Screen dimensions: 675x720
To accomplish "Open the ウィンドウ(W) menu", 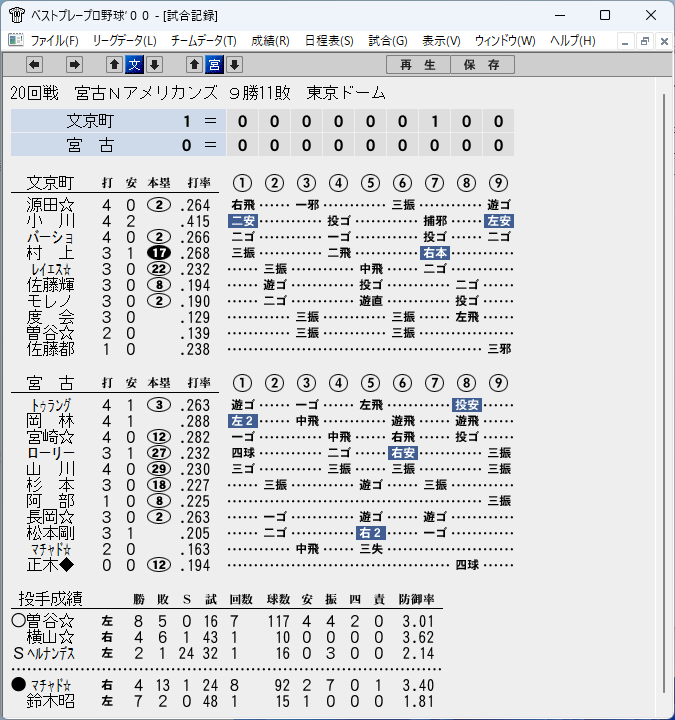I will tap(505, 41).
